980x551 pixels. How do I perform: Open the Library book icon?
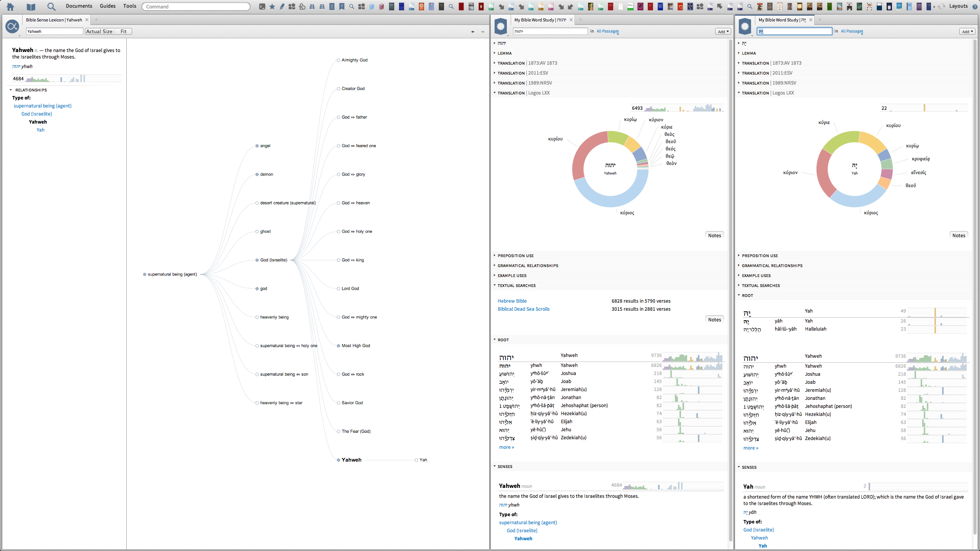coord(31,7)
